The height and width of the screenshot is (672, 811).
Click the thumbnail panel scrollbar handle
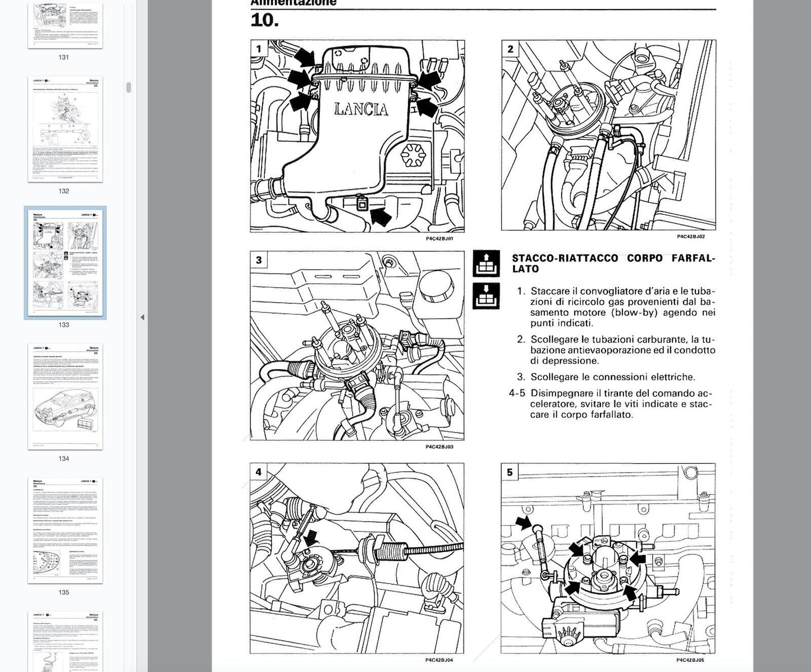tap(129, 88)
